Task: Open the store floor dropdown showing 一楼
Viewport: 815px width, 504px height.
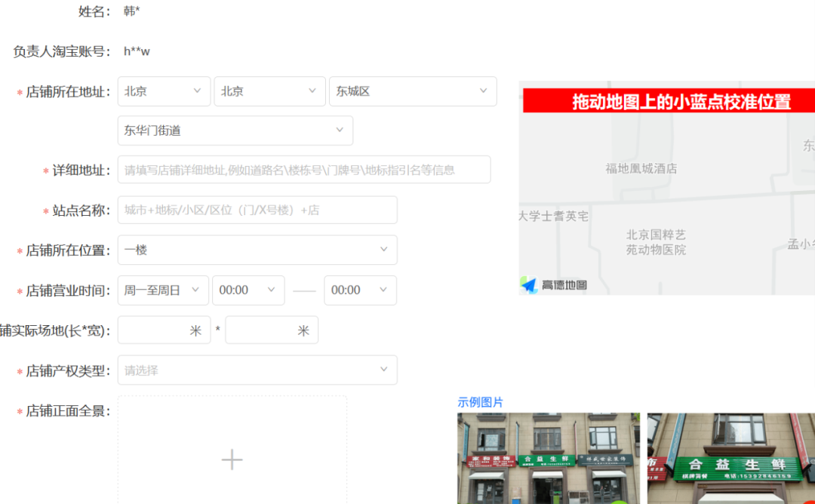Action: click(257, 250)
